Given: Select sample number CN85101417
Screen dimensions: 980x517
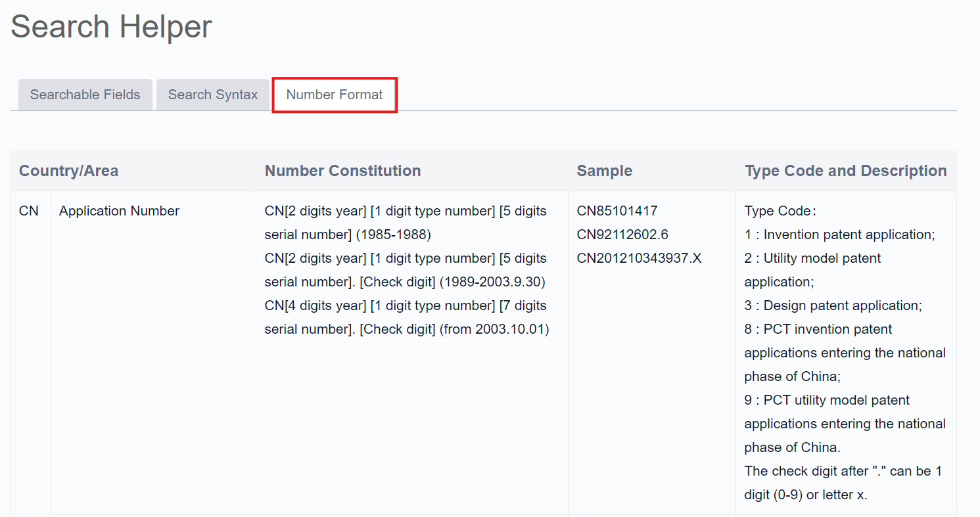Looking at the screenshot, I should (617, 211).
